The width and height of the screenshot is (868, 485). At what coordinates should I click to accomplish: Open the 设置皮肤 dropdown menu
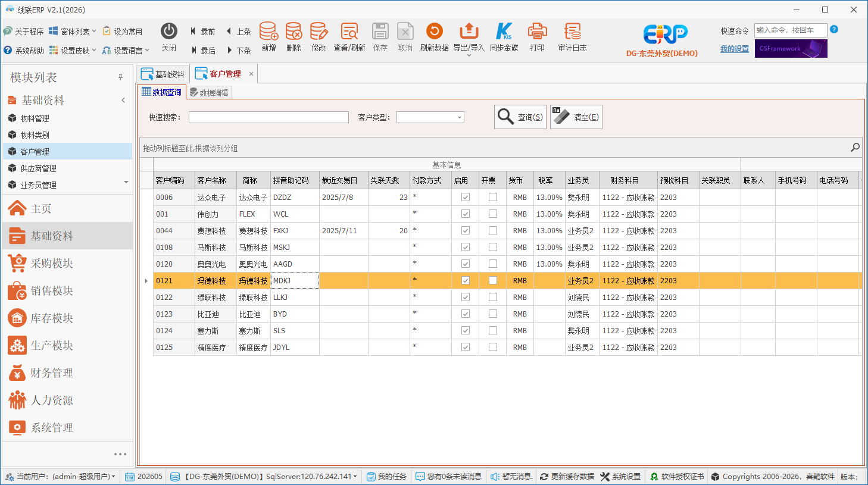[73, 51]
